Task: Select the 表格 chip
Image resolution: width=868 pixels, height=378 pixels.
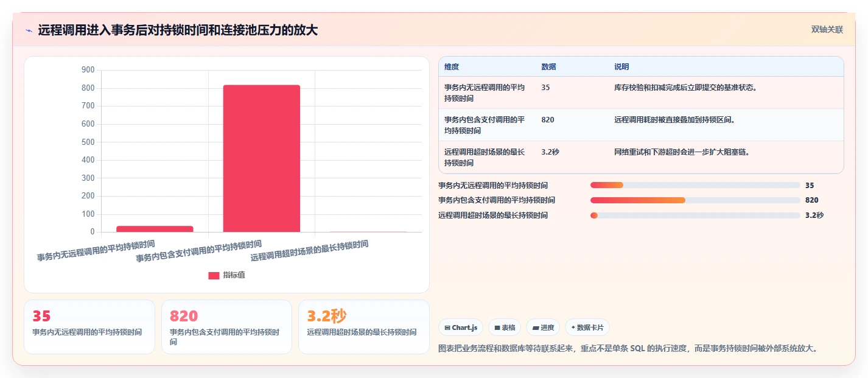Action: point(505,327)
